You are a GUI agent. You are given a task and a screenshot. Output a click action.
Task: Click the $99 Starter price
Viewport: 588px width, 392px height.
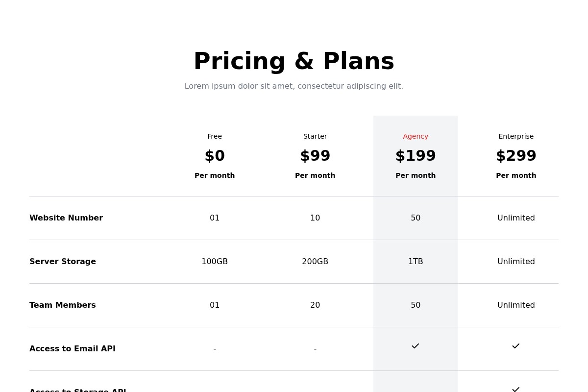[x=315, y=156]
